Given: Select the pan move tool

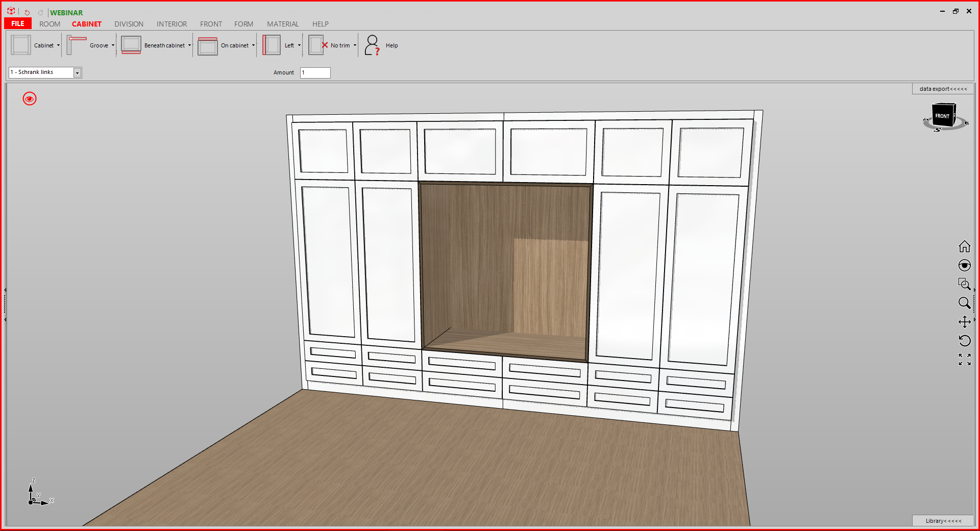Looking at the screenshot, I should (964, 322).
